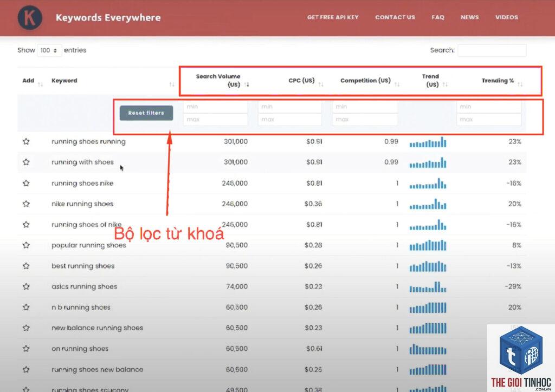The image size is (555, 392).
Task: Open the VIDEOS page
Action: 507,17
